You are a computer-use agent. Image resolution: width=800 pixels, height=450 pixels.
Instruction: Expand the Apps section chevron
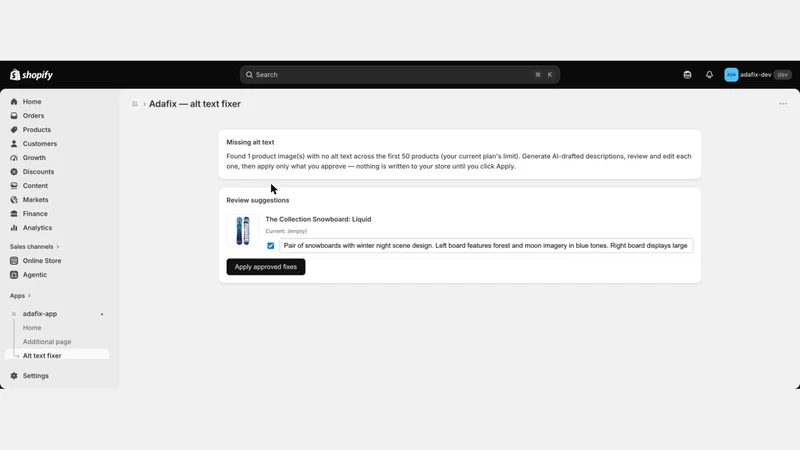pyautogui.click(x=29, y=296)
